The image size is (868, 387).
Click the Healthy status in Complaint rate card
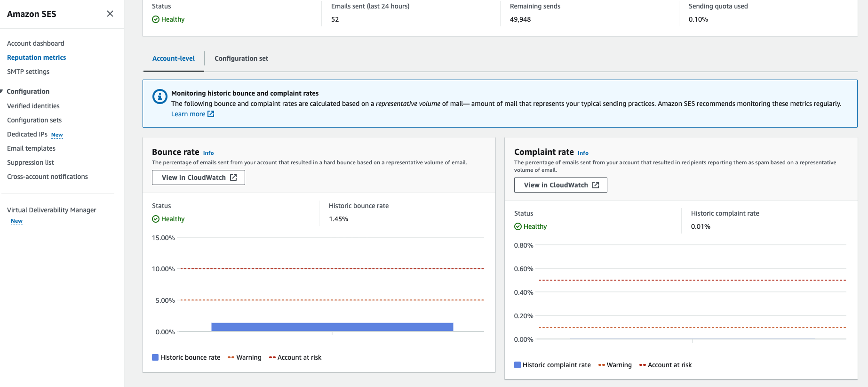(x=531, y=226)
